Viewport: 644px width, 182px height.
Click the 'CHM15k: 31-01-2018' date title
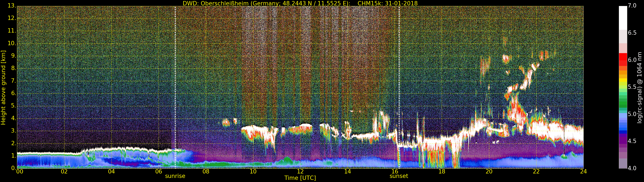387,3
